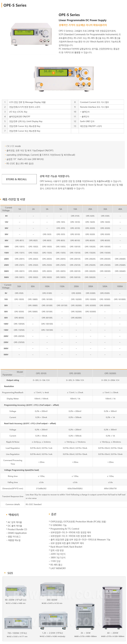Click the SIZE section heading
Screen dimensions: 127x644
10,573
